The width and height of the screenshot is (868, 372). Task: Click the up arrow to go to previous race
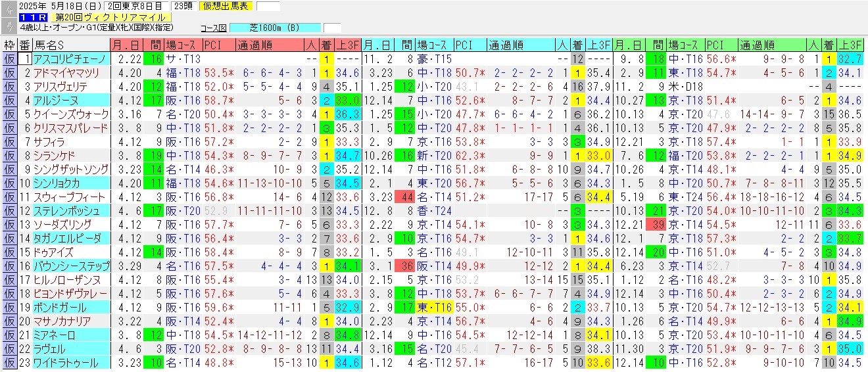click(9, 11)
